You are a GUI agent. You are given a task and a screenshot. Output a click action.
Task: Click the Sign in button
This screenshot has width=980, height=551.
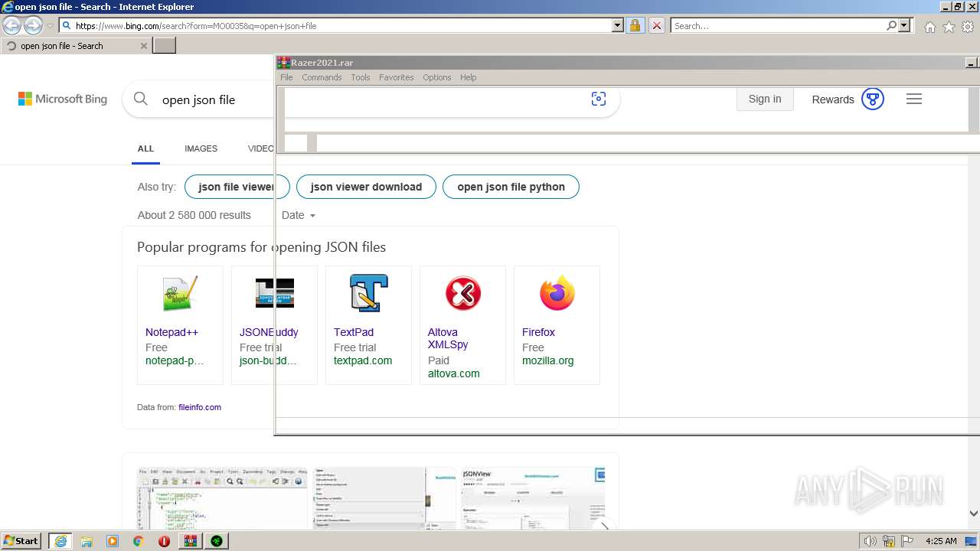click(765, 99)
